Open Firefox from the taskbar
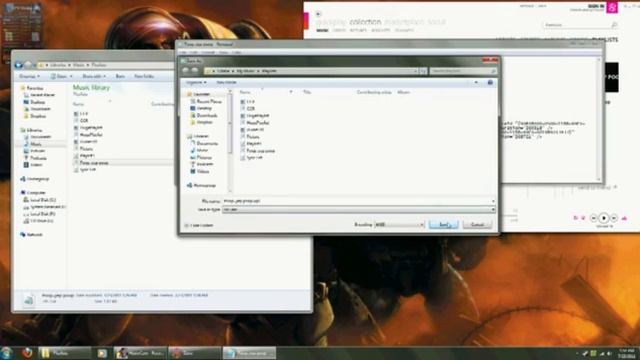Image resolution: width=640 pixels, height=360 pixels. pyautogui.click(x=27, y=353)
